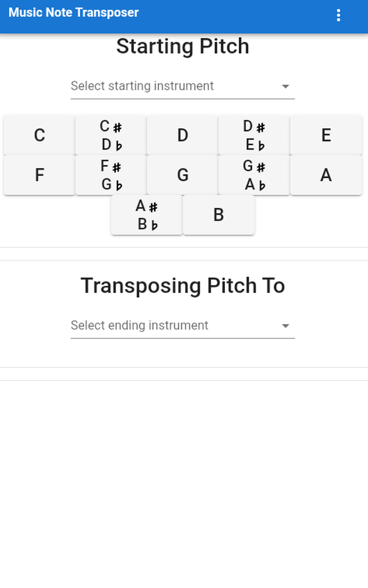
Task: Tap the G note button
Action: pos(183,175)
